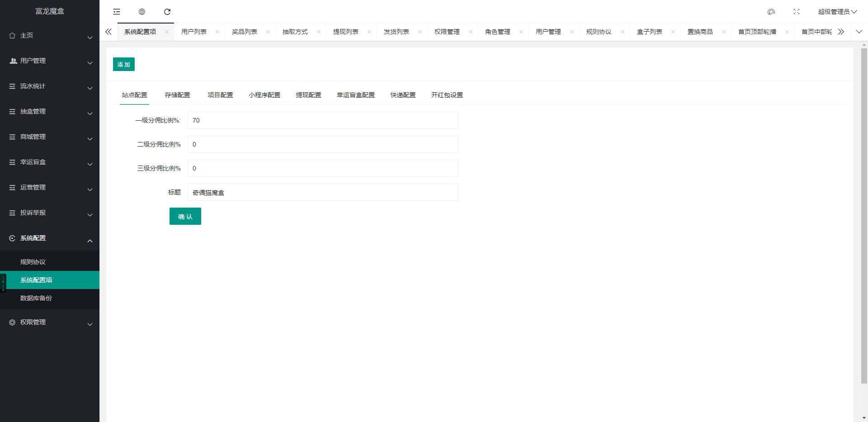Expand the 主页 sidebar menu
Viewport: 868px width, 422px height.
pyautogui.click(x=50, y=35)
